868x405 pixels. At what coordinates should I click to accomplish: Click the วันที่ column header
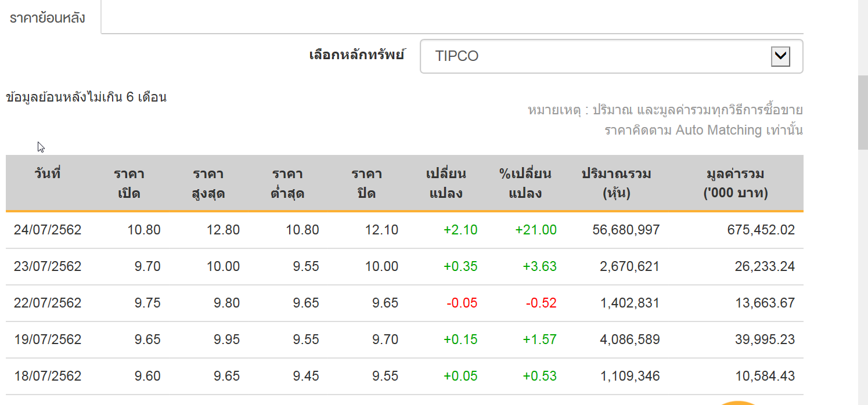[x=47, y=173]
